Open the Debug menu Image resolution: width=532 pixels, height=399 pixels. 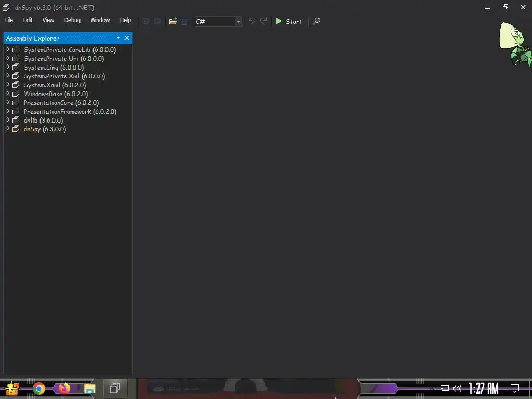tap(72, 20)
